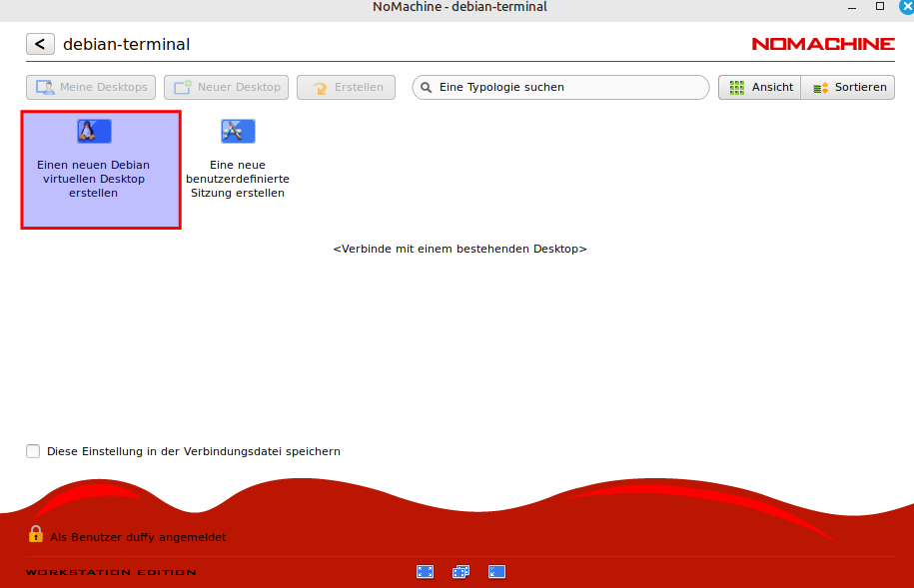The height and width of the screenshot is (588, 914).
Task: Click the magnifier icon in search box
Action: click(x=426, y=88)
